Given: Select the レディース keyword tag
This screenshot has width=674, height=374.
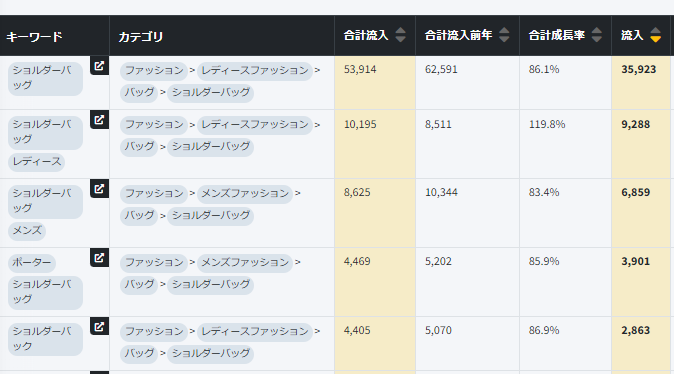Looking at the screenshot, I should click(x=37, y=162).
